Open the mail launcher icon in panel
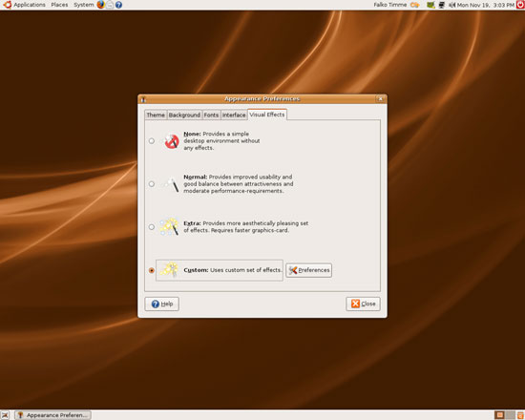The image size is (525, 420). (110, 5)
